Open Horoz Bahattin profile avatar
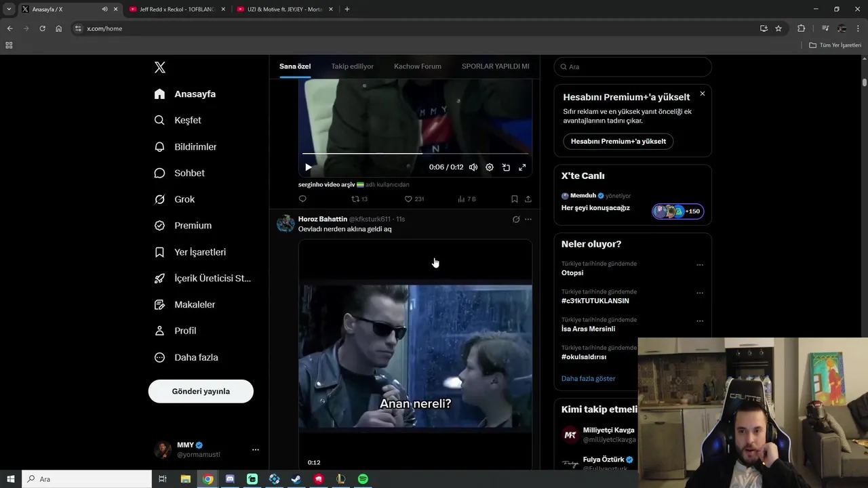The image size is (868, 488). [x=285, y=224]
